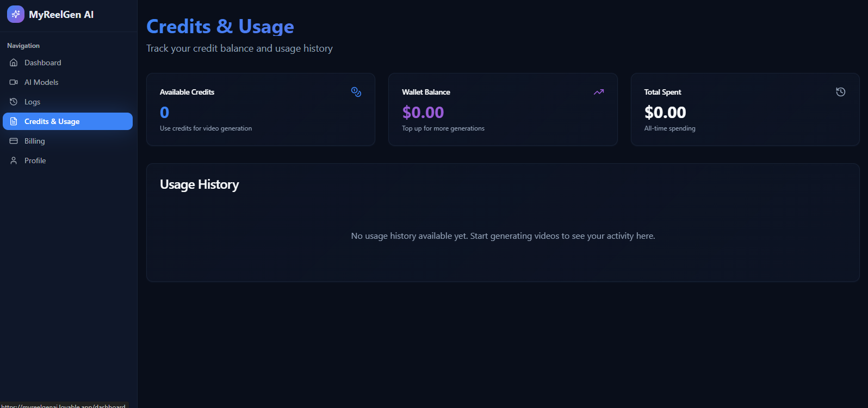Screen dimensions: 868x408
Task: Click the AI Models video camera icon
Action: pyautogui.click(x=14, y=82)
